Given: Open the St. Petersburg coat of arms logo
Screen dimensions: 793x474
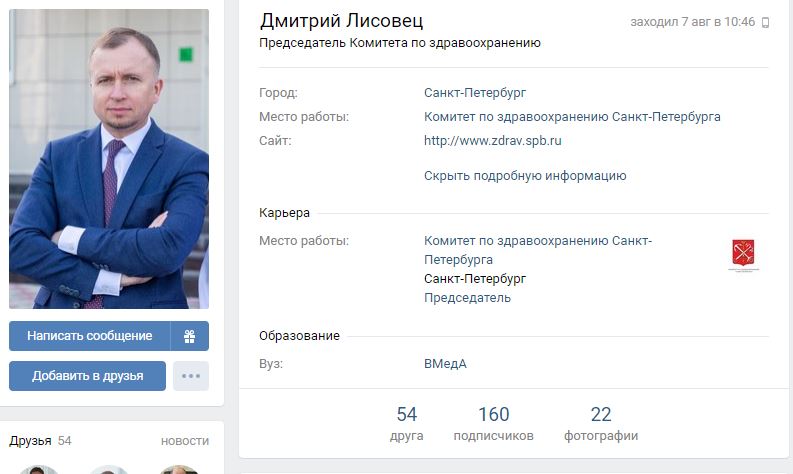Looking at the screenshot, I should (743, 254).
